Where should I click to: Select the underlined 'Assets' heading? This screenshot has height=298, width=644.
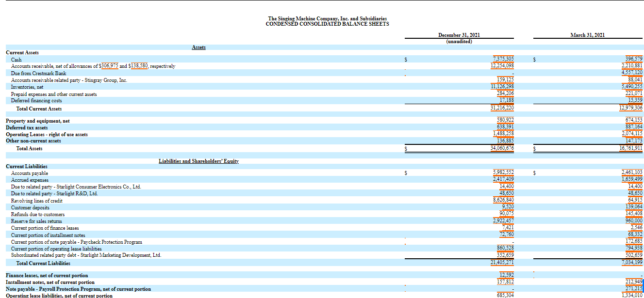(x=199, y=47)
